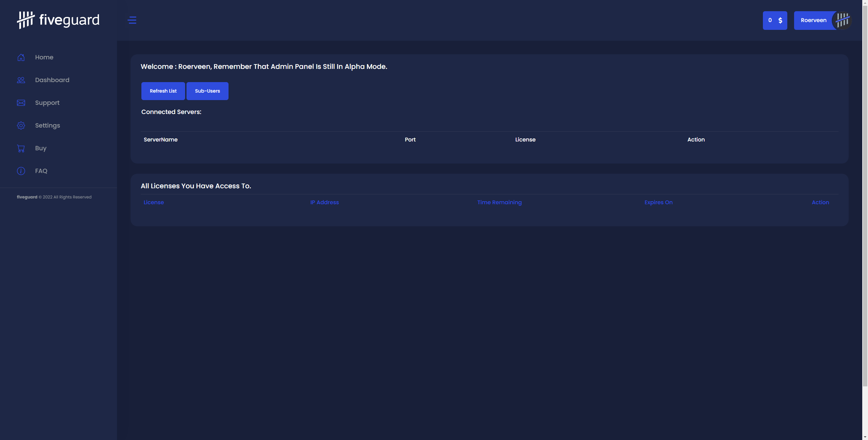Click the Buy shopping cart icon
The image size is (868, 440).
(x=21, y=148)
